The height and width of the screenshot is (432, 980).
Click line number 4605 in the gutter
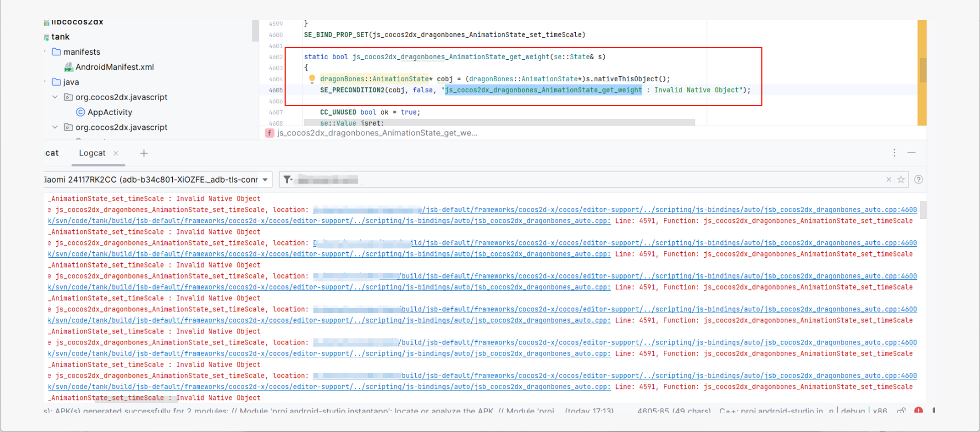coord(276,90)
